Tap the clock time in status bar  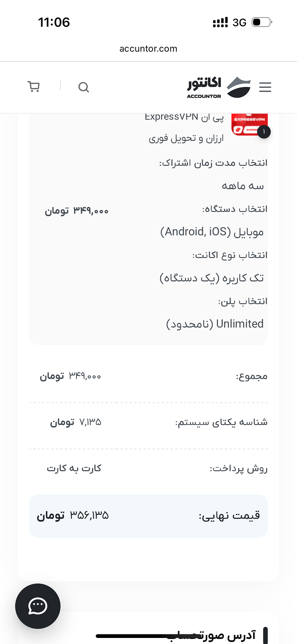(54, 22)
